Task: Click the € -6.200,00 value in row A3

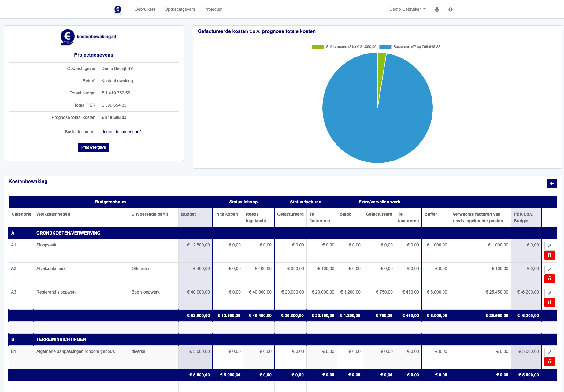Action: (x=528, y=292)
